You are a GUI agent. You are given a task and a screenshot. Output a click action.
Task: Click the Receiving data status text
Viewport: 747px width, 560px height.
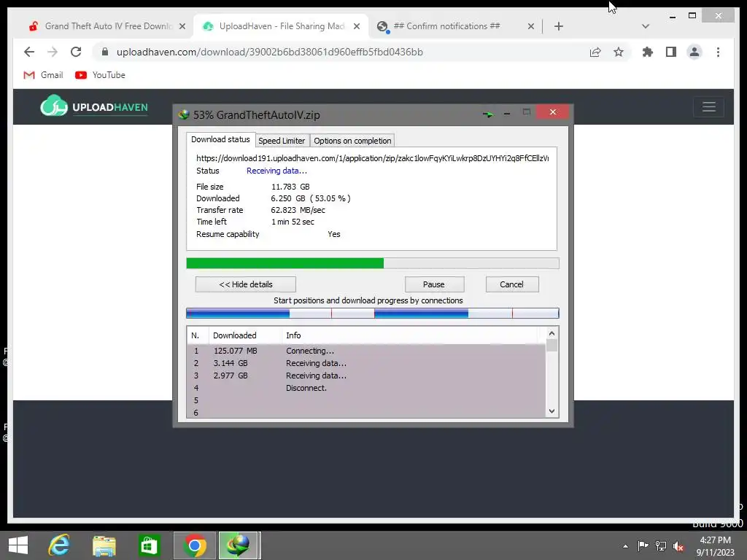click(276, 171)
